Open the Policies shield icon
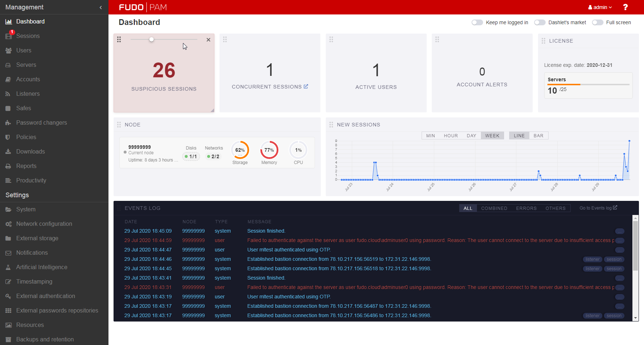This screenshot has width=644, height=345. (x=8, y=137)
